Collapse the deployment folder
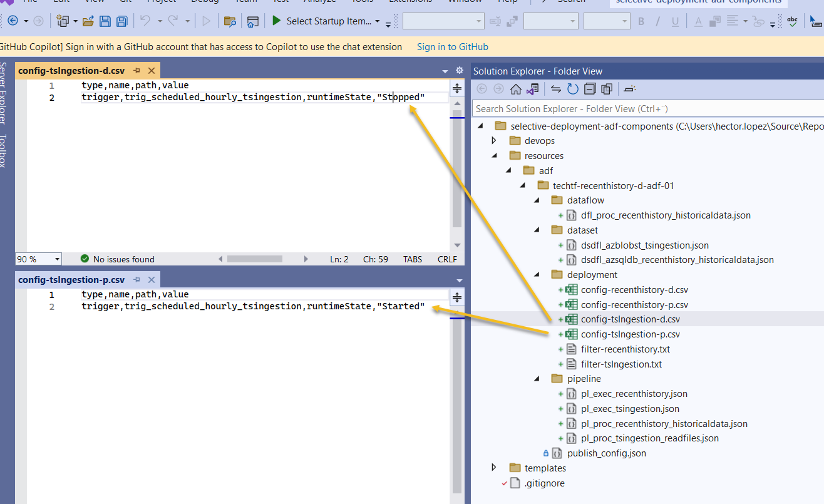Screen dimensions: 824x504 [x=535, y=274]
